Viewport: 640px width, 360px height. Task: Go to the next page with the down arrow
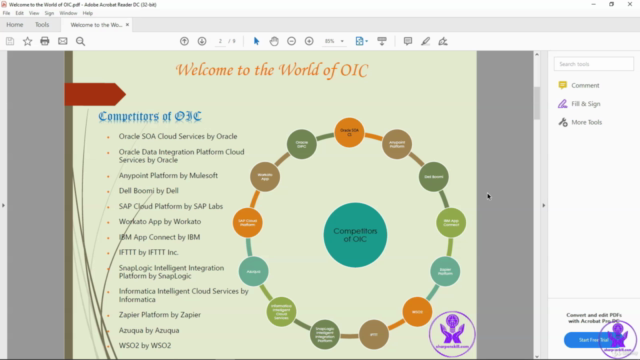[x=202, y=41]
